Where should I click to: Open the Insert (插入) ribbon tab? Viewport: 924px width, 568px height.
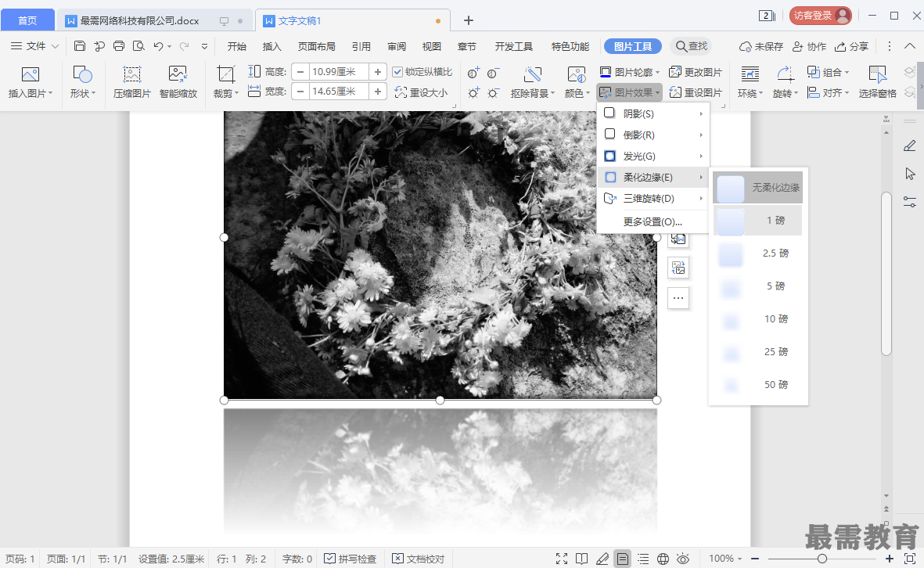pos(271,46)
